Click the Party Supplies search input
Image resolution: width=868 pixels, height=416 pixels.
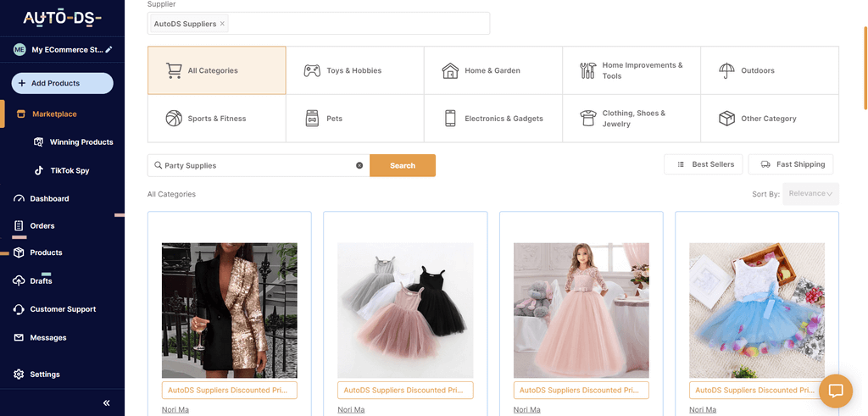tap(254, 165)
